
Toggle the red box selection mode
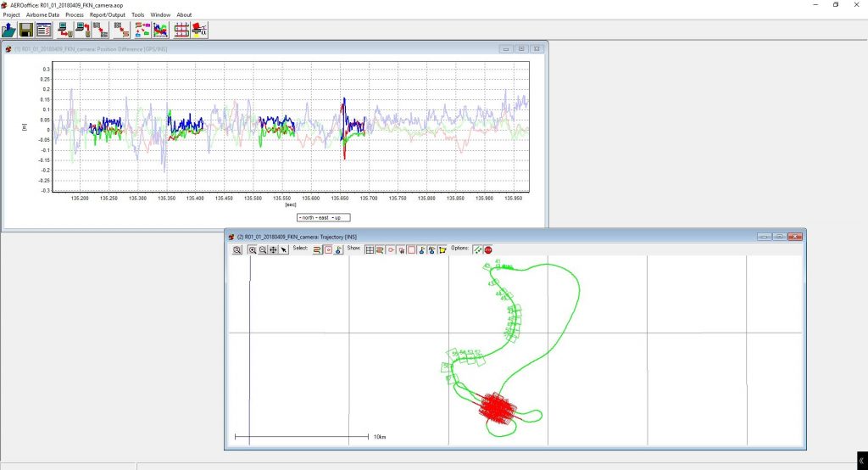328,250
